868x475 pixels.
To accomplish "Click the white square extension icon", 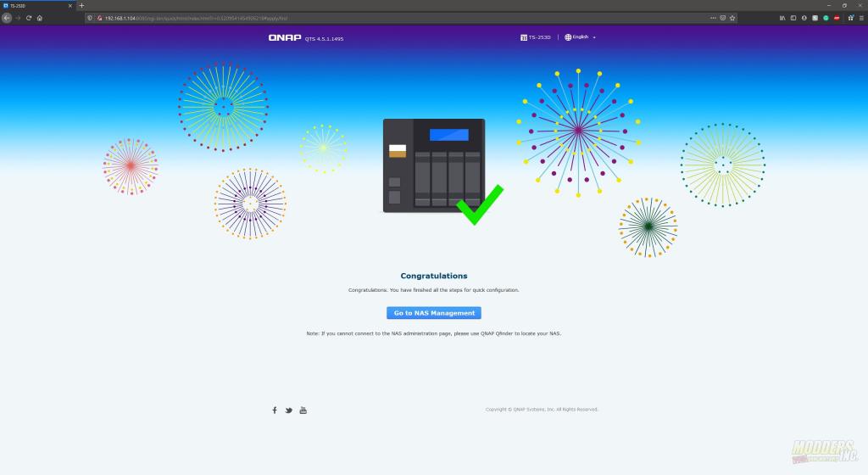I will pos(815,18).
